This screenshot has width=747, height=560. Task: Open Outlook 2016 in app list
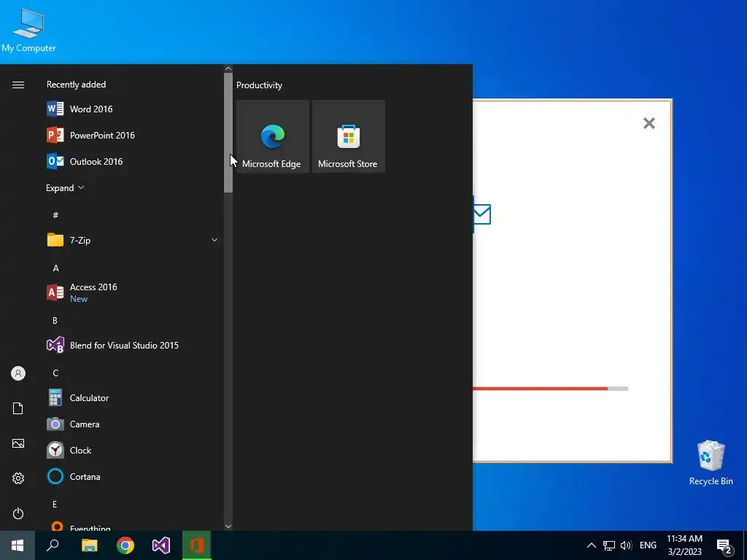(133, 161)
